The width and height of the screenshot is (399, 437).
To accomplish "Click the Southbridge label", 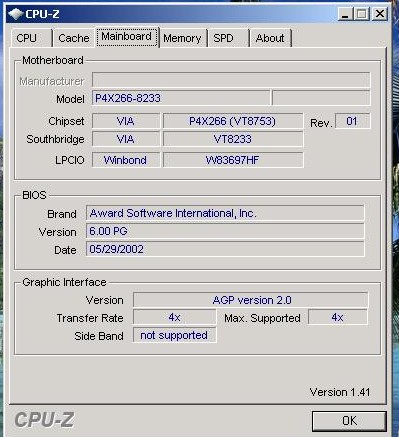I will click(55, 139).
